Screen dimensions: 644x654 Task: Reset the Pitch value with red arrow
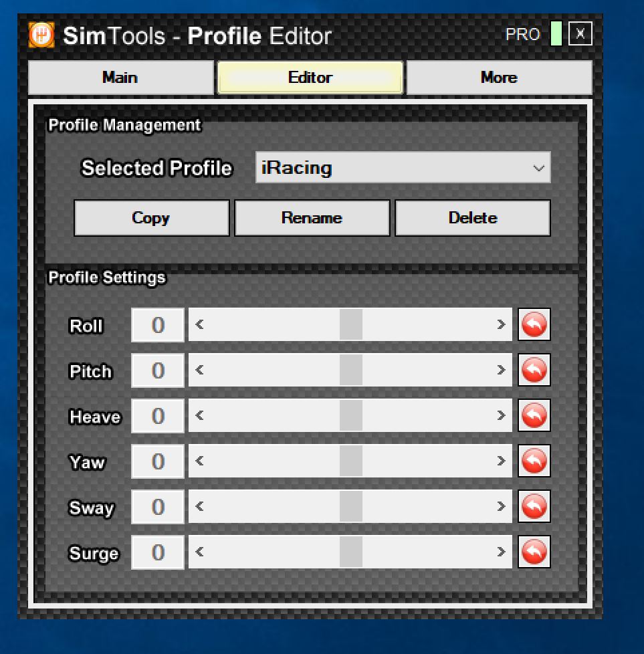pyautogui.click(x=534, y=370)
